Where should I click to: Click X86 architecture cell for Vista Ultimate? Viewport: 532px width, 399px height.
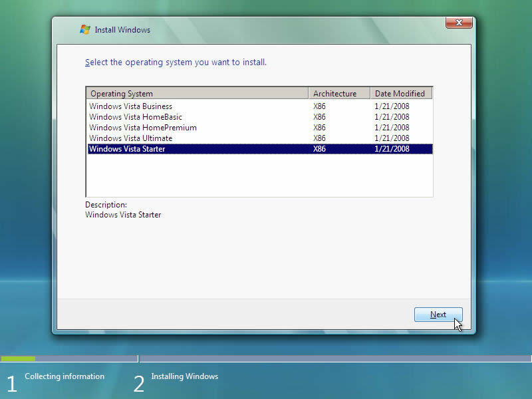319,138
